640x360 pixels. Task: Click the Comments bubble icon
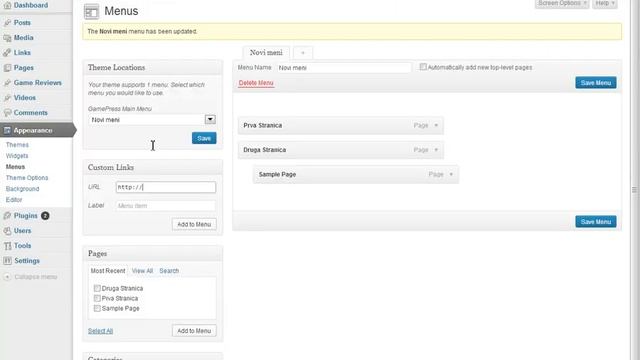click(x=7, y=113)
